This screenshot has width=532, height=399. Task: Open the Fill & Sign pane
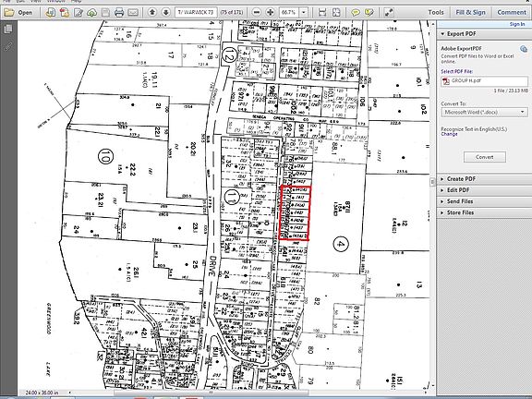(x=470, y=12)
